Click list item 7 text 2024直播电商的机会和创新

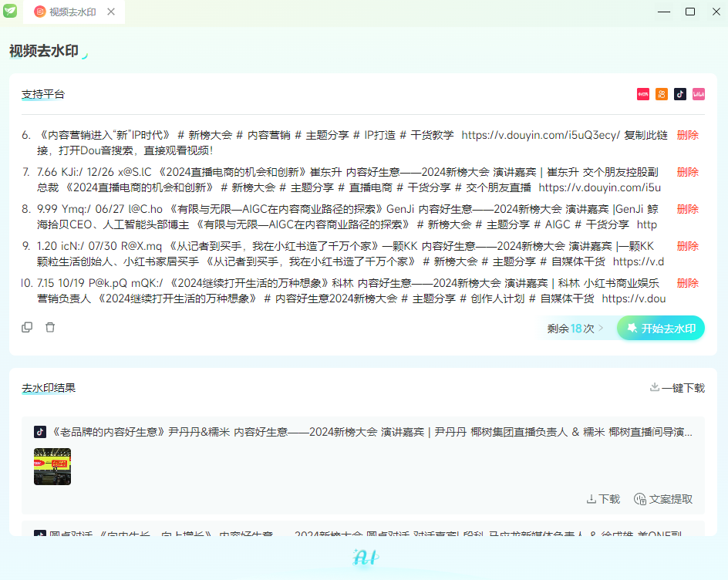[349, 180]
